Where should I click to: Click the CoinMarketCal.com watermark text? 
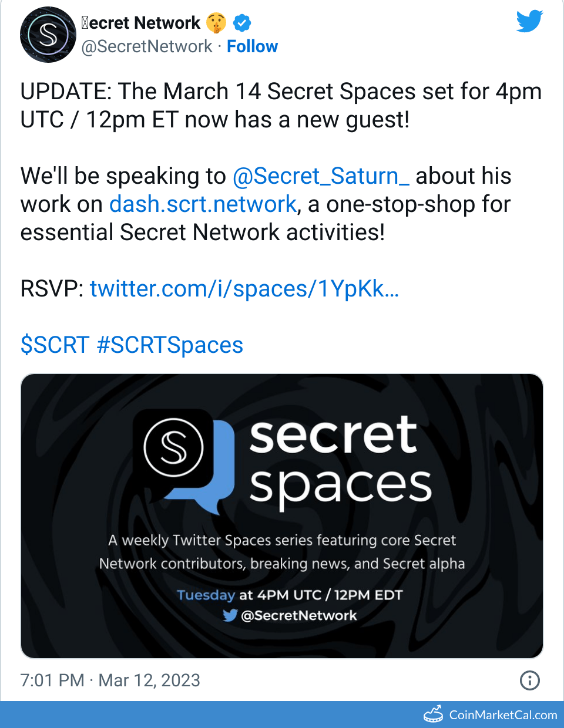click(503, 714)
